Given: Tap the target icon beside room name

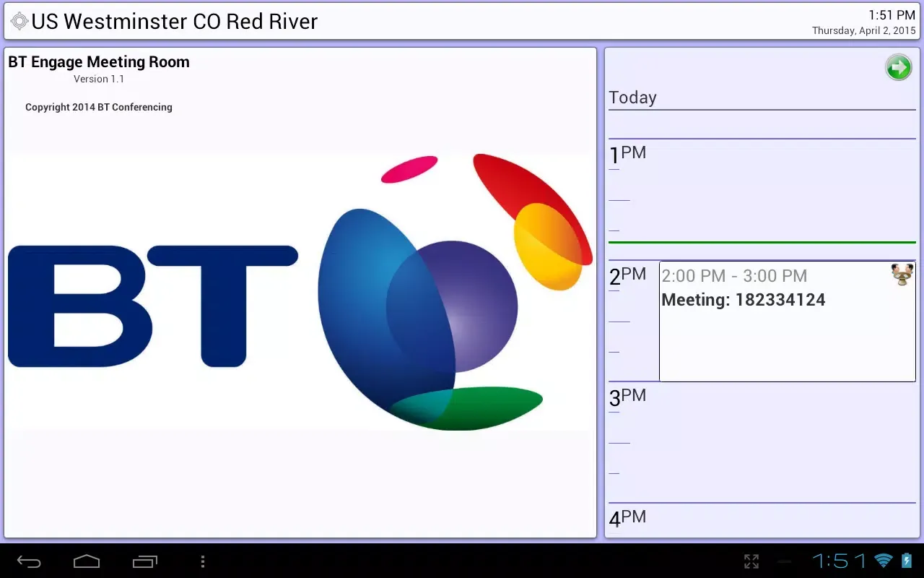Looking at the screenshot, I should click(19, 21).
